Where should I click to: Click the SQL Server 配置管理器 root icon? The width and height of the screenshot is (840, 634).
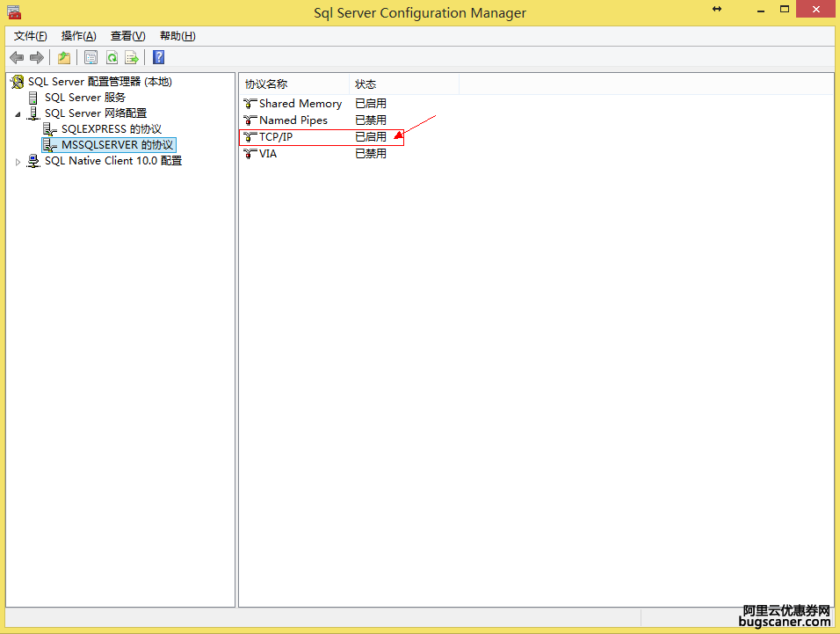(18, 82)
